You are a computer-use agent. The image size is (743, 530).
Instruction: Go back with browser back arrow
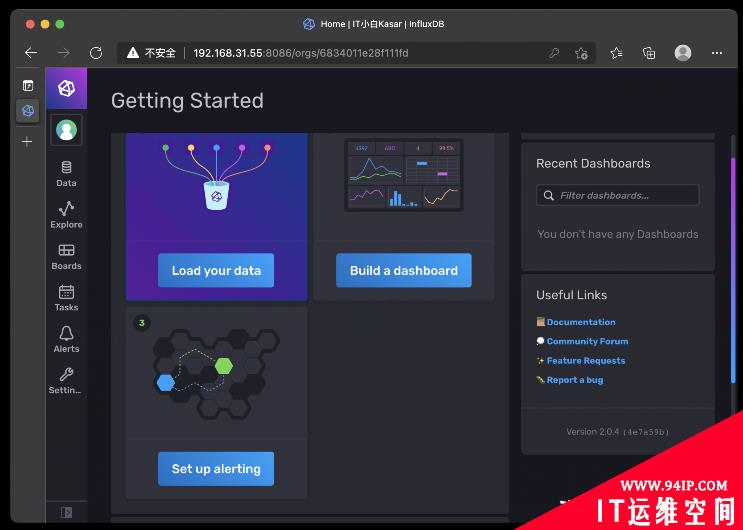[31, 53]
